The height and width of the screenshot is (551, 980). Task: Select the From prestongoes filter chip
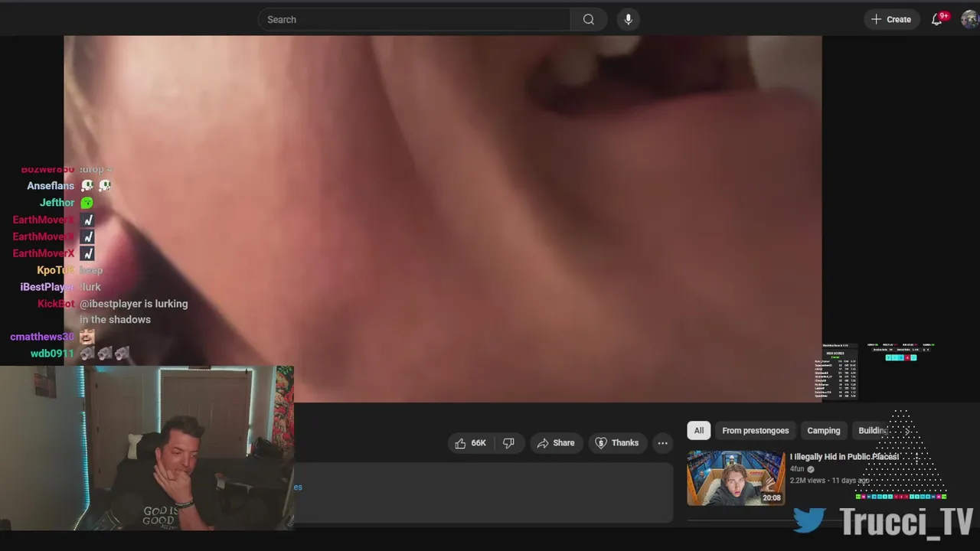tap(755, 431)
